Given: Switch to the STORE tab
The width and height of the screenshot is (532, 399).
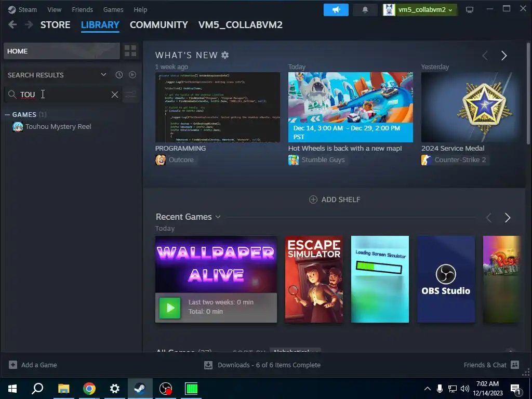Looking at the screenshot, I should coord(55,25).
